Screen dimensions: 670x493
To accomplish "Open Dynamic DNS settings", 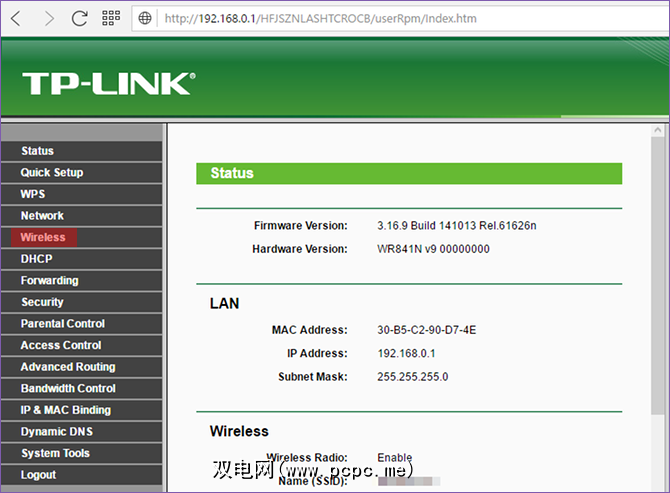I will pyautogui.click(x=81, y=431).
